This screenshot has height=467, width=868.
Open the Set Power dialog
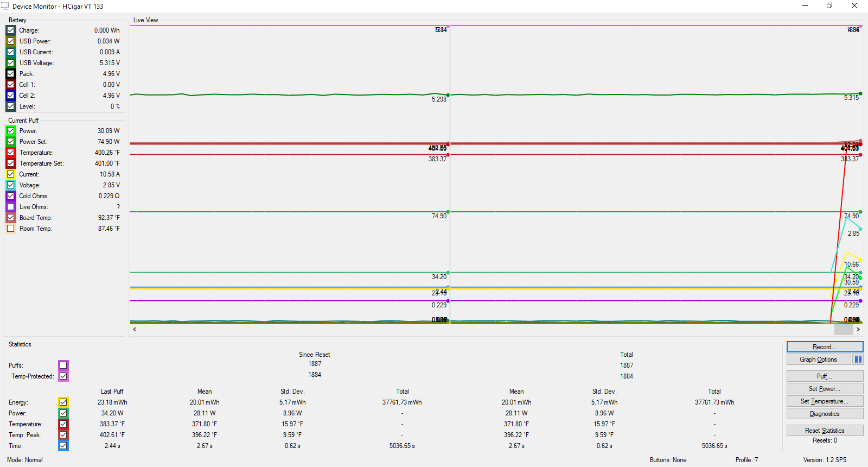pyautogui.click(x=825, y=389)
